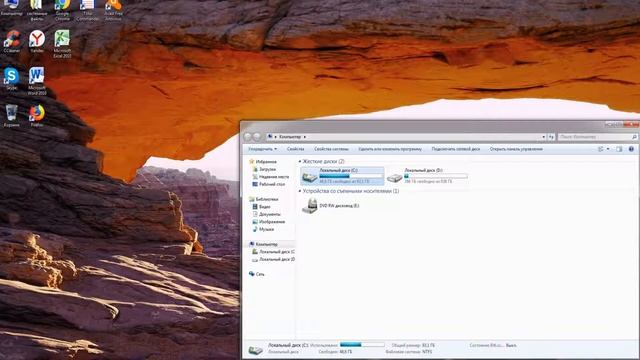
Task: Open the Avast Free Antivirus desktop shortcut
Action: (x=113, y=10)
